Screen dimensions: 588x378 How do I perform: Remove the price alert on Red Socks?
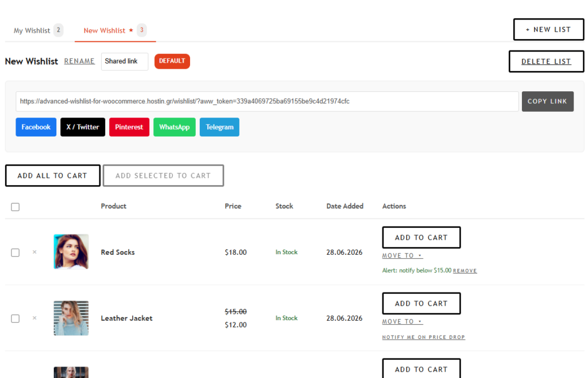465,271
